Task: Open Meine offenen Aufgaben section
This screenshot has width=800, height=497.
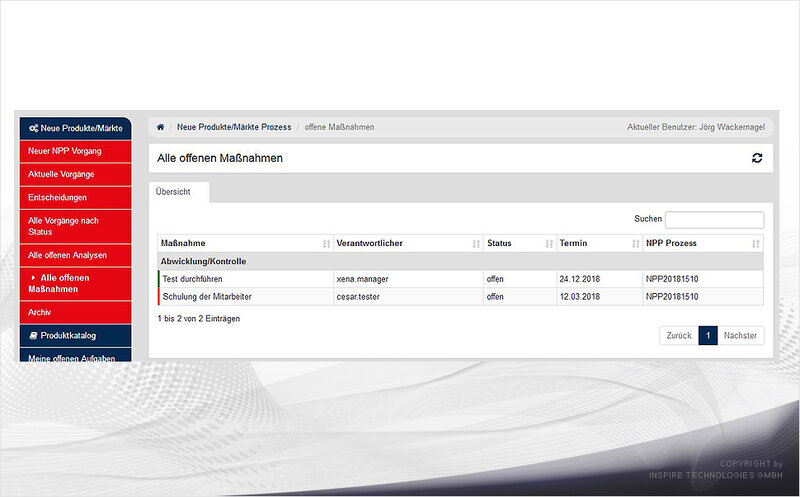Action: pos(76,356)
